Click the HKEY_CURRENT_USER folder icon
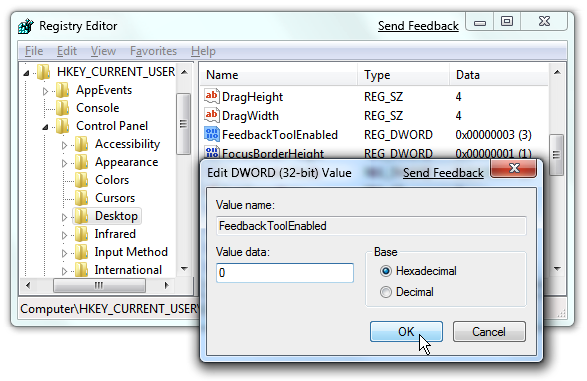The height and width of the screenshot is (381, 587). pyautogui.click(x=44, y=71)
